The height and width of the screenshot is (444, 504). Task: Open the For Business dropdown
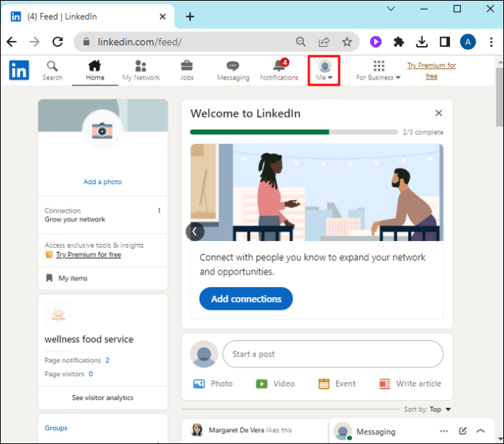(378, 71)
